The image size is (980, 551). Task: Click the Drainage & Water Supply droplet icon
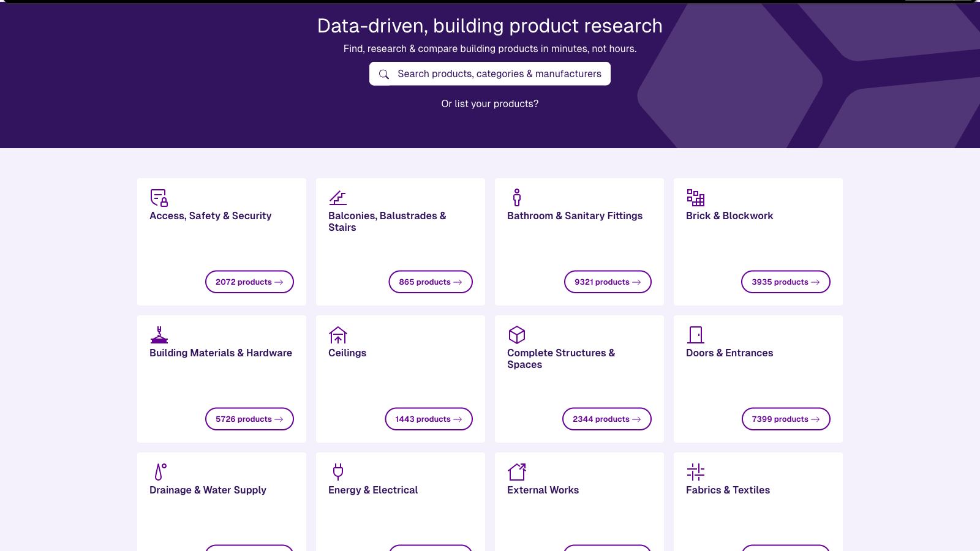pyautogui.click(x=160, y=472)
